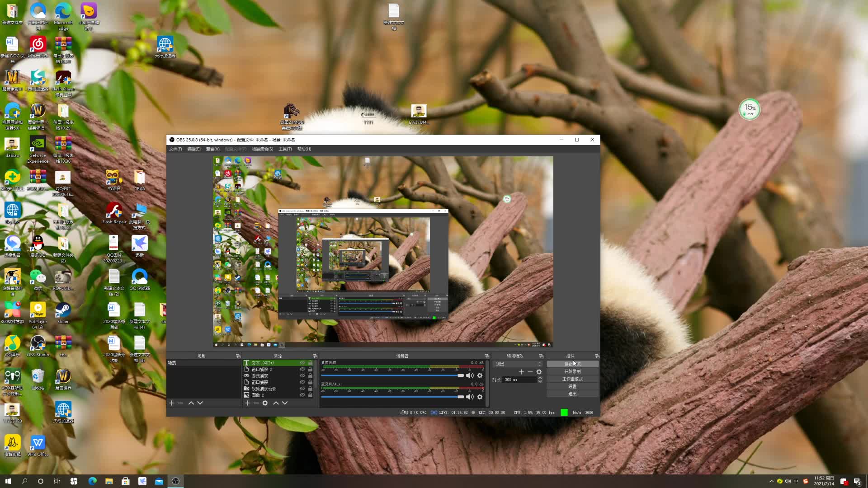Mute the 桌面音频 desktop audio speaker
868x488 pixels.
point(470,375)
